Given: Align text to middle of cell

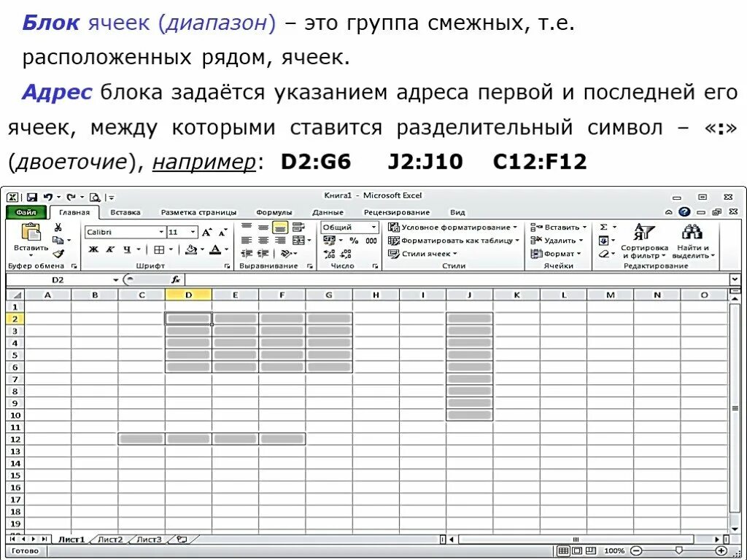Looking at the screenshot, I should pyautogui.click(x=263, y=227).
